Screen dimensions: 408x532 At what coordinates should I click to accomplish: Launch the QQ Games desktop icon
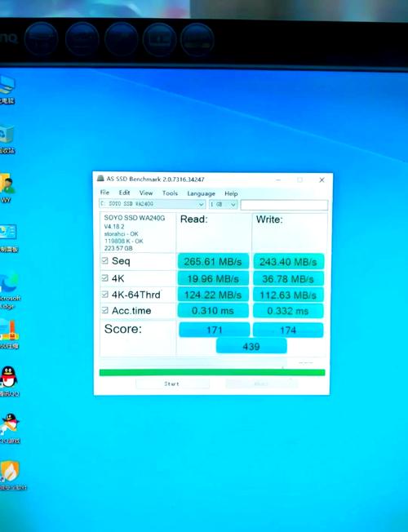10,428
